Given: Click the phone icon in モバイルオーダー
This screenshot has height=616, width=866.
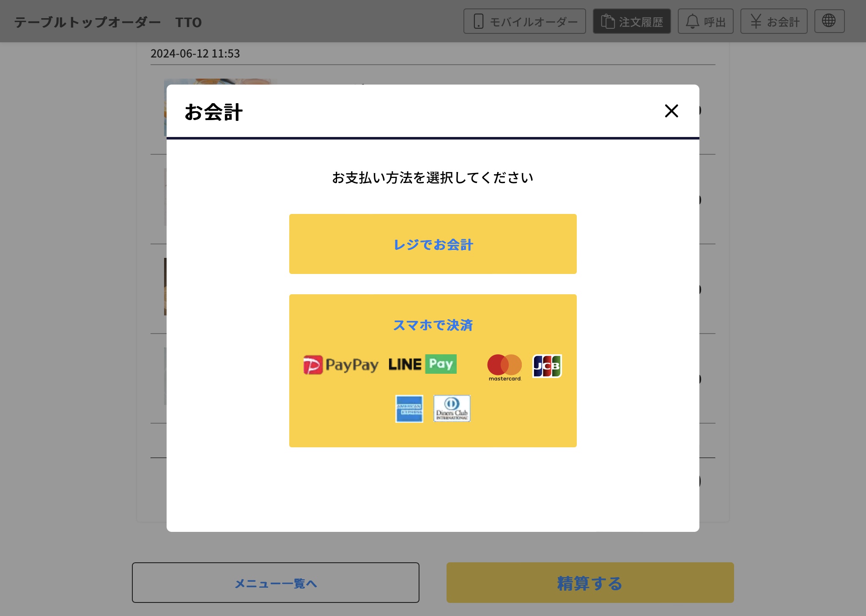Looking at the screenshot, I should pyautogui.click(x=478, y=21).
